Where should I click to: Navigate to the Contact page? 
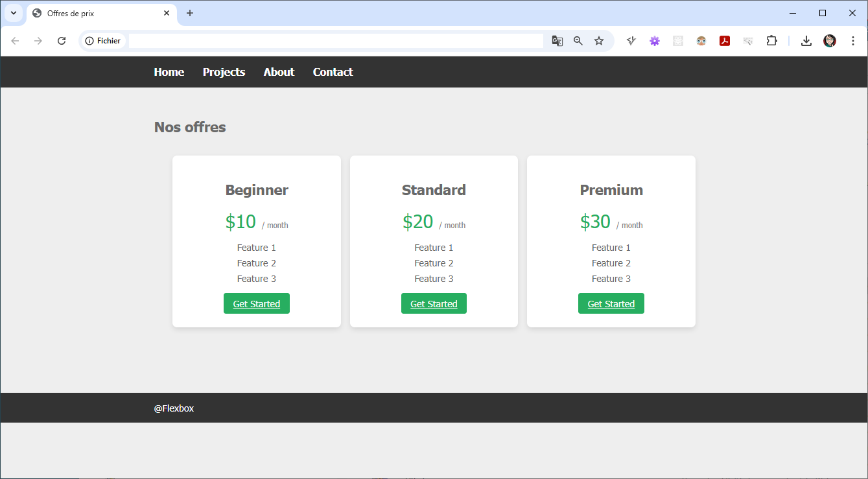[x=333, y=72]
